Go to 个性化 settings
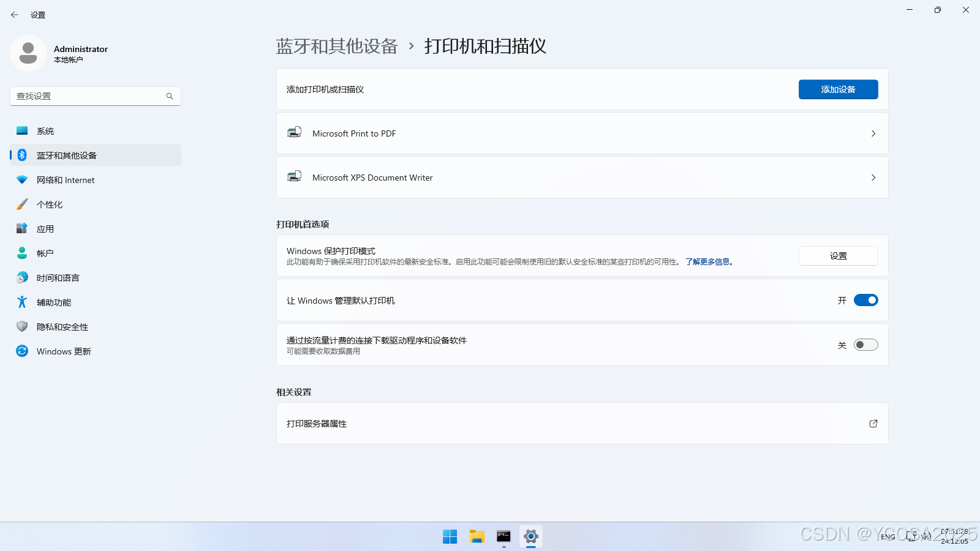 pos(96,204)
